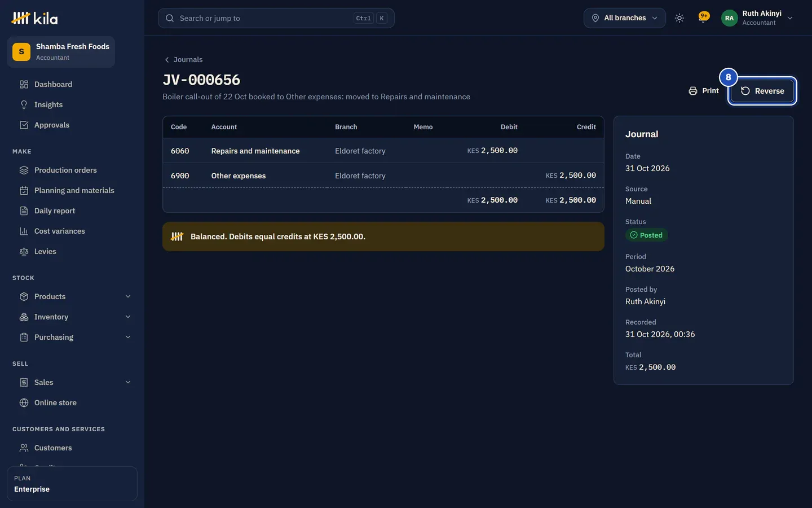812x508 pixels.
Task: Open the Dashboard icon in sidebar
Action: click(x=24, y=85)
